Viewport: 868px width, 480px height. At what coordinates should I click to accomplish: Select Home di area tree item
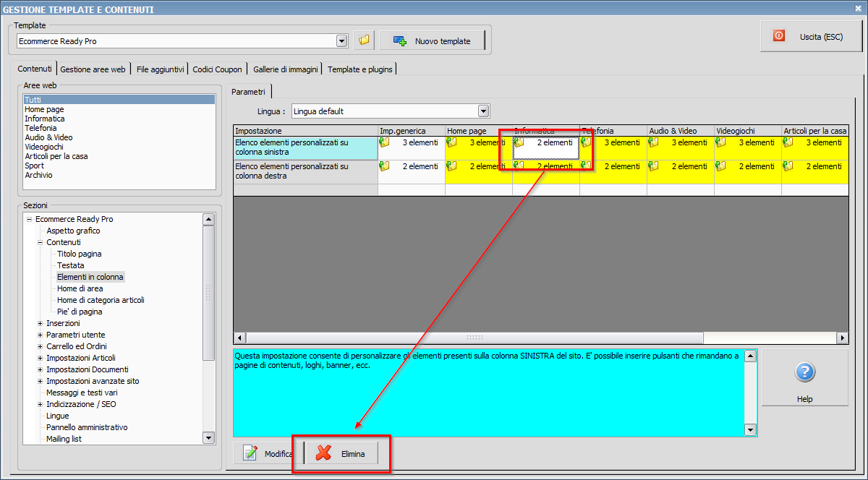(80, 288)
